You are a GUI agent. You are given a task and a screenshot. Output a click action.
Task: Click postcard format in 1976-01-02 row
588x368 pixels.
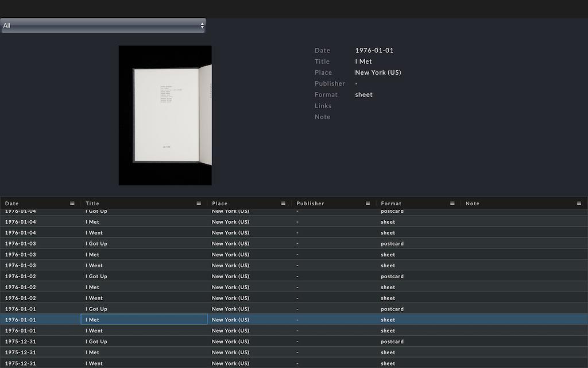[392, 277]
